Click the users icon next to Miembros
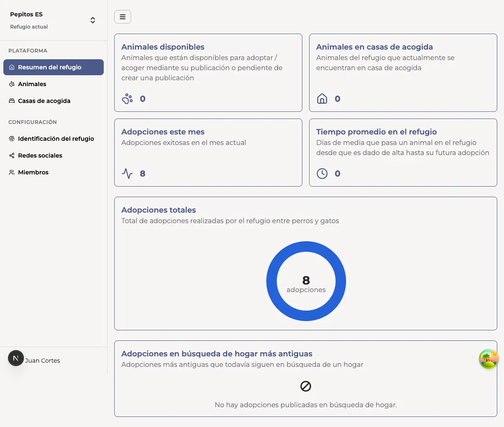 (x=12, y=172)
